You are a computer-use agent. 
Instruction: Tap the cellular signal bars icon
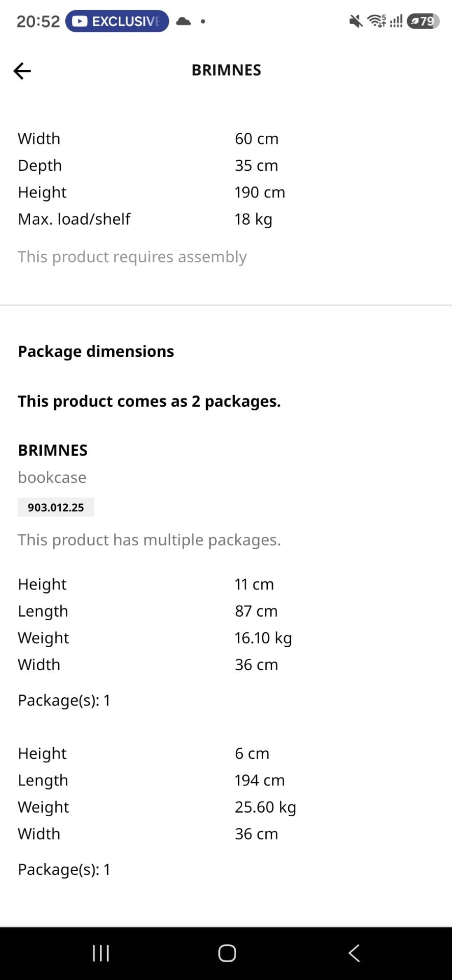coord(396,21)
